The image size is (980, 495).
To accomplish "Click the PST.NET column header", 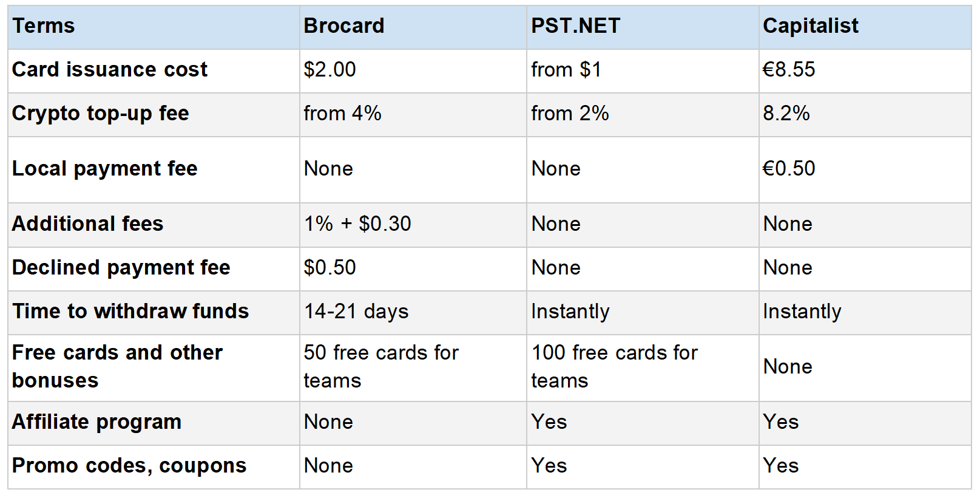I will (x=643, y=27).
